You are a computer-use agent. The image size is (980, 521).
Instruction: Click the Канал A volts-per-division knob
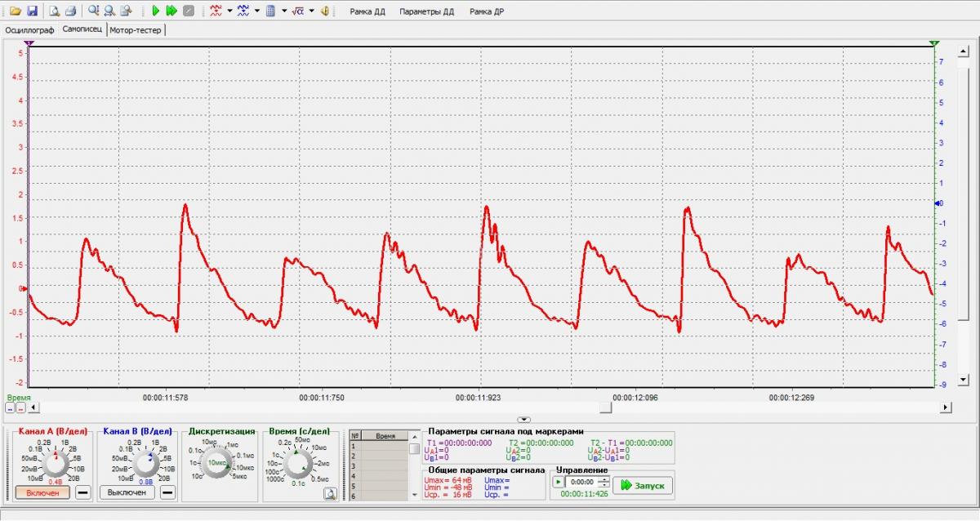click(x=57, y=465)
